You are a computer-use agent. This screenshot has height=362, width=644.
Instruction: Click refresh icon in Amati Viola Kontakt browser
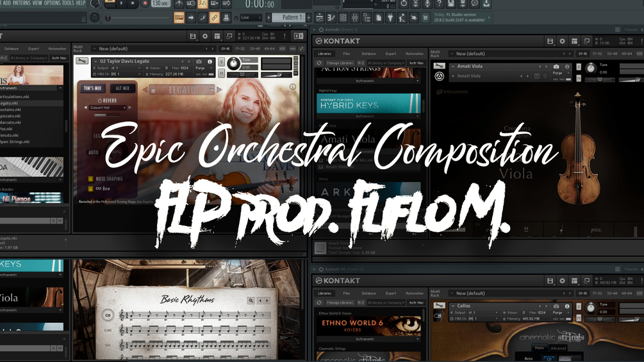pos(318,63)
